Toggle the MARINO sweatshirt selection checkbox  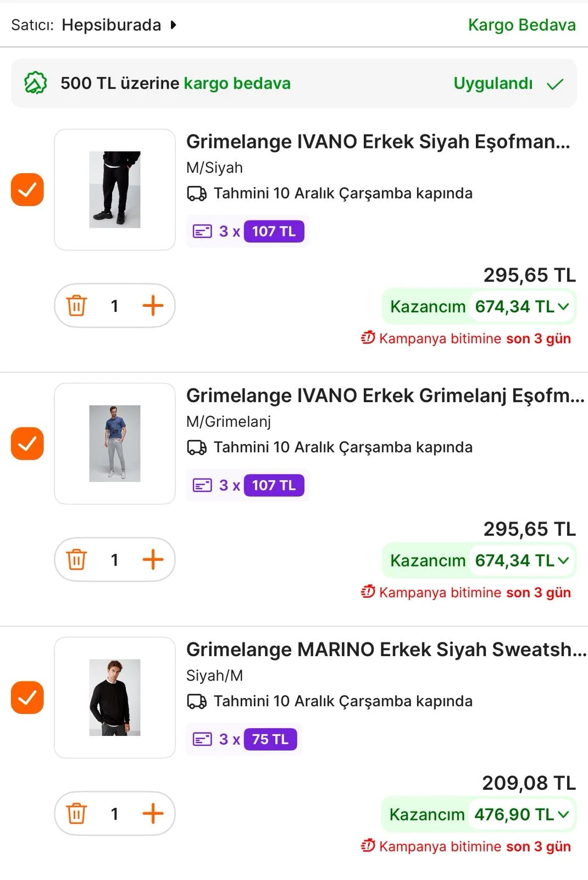tap(27, 698)
